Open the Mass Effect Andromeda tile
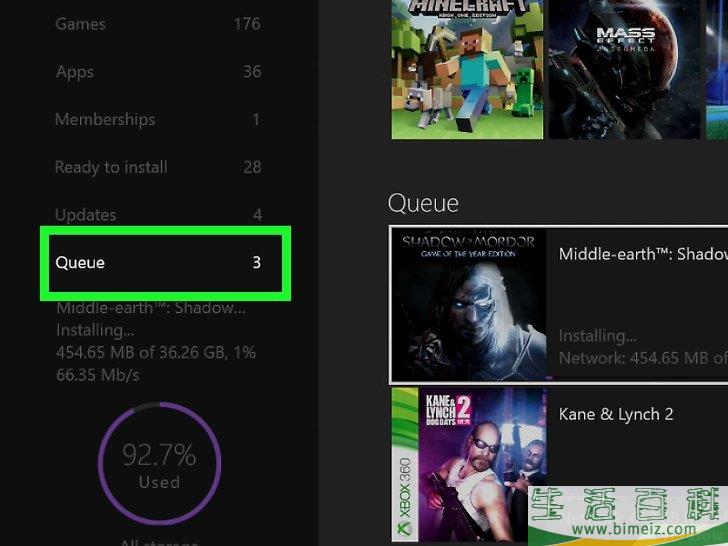Viewport: 728px width, 546px height. pos(624,69)
